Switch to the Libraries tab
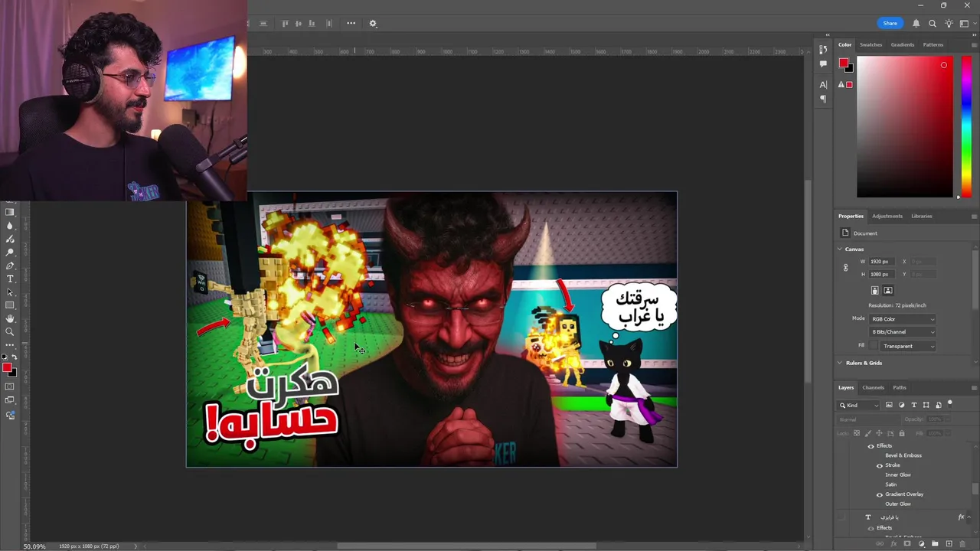The image size is (980, 551). point(922,216)
